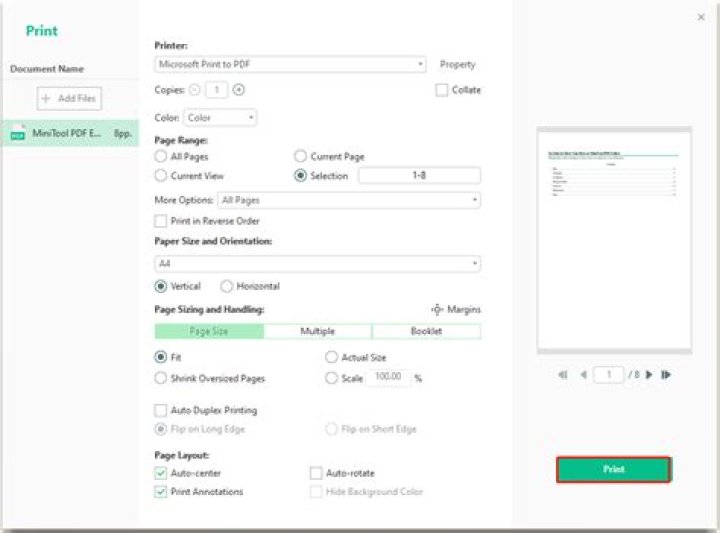
Task: Uncheck Print Annotations option
Action: tap(160, 492)
